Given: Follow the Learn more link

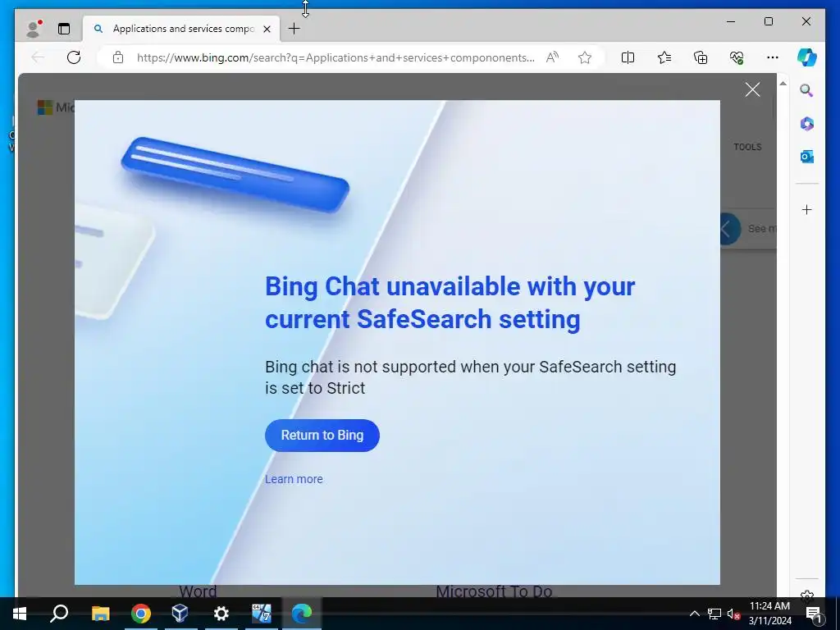Looking at the screenshot, I should [294, 479].
